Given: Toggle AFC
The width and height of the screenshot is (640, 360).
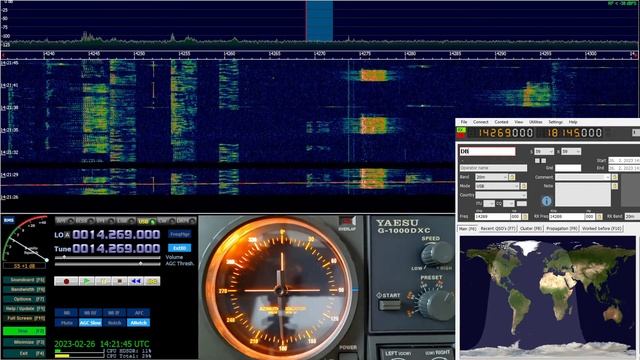Looking at the screenshot, I should 139,313.
